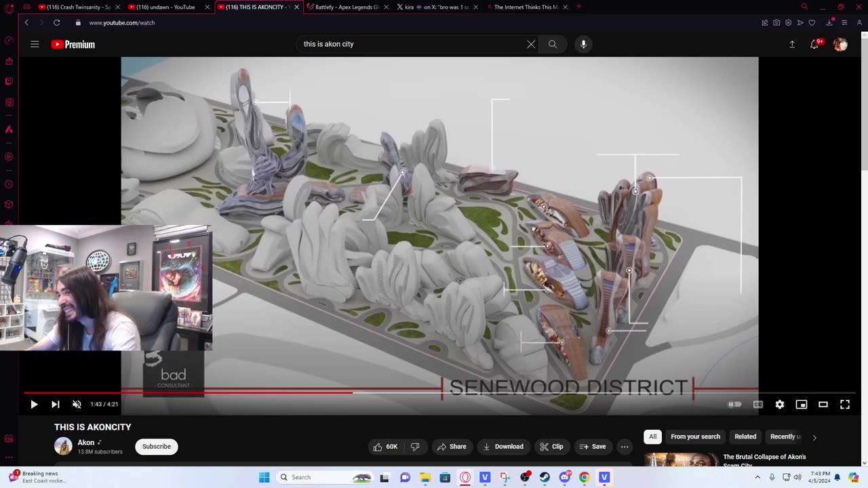Open the Opera GX menu logo
This screenshot has width=868, height=488.
(9, 9)
